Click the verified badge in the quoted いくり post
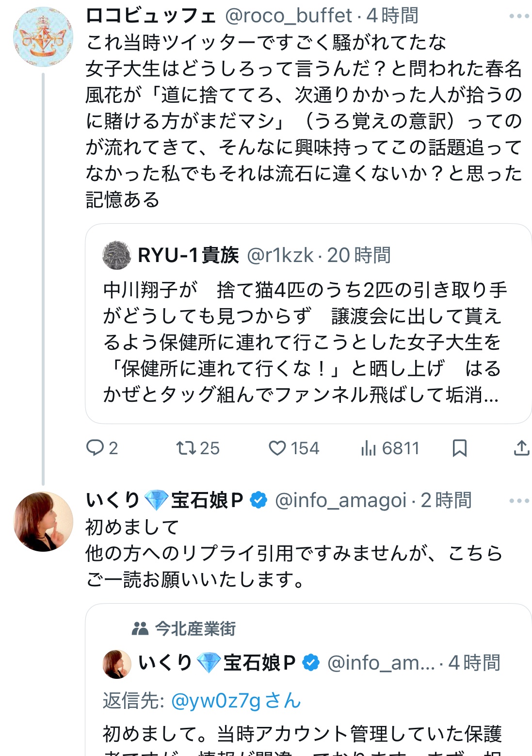 (311, 663)
